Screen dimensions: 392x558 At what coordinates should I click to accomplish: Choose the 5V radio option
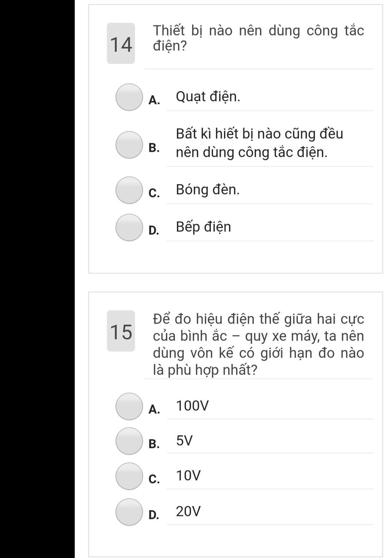[129, 441]
